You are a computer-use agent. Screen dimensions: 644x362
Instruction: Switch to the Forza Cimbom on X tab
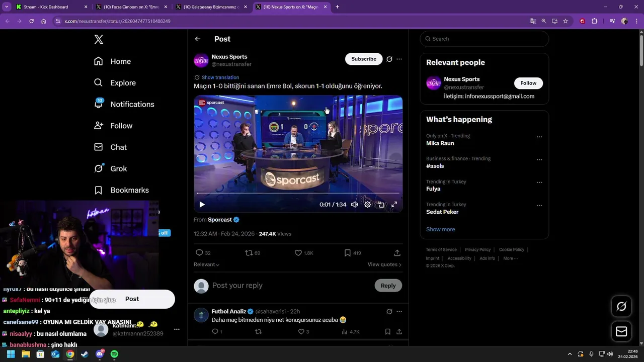tap(131, 7)
